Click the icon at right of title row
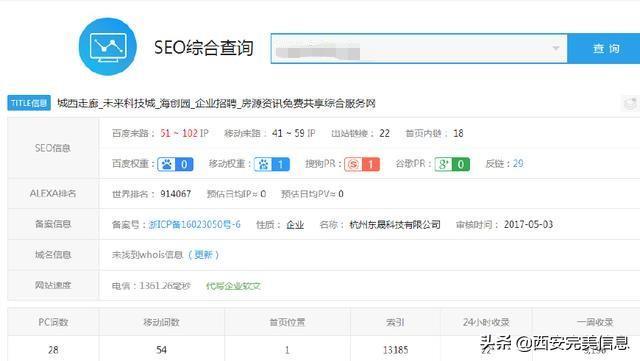Image resolution: width=640 pixels, height=361 pixels. point(630,103)
